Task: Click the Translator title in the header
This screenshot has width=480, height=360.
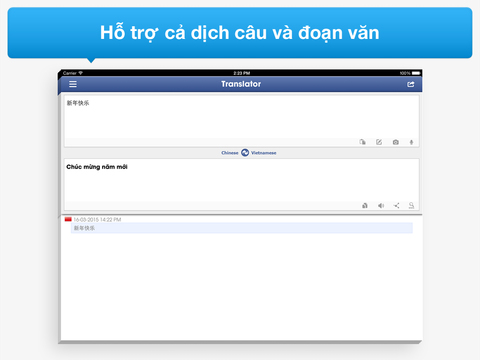Action: 241,84
